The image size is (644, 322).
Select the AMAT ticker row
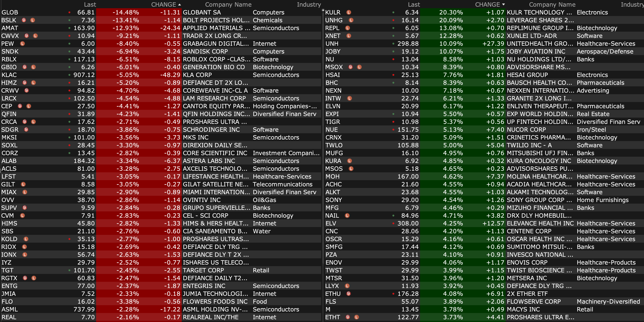point(10,28)
